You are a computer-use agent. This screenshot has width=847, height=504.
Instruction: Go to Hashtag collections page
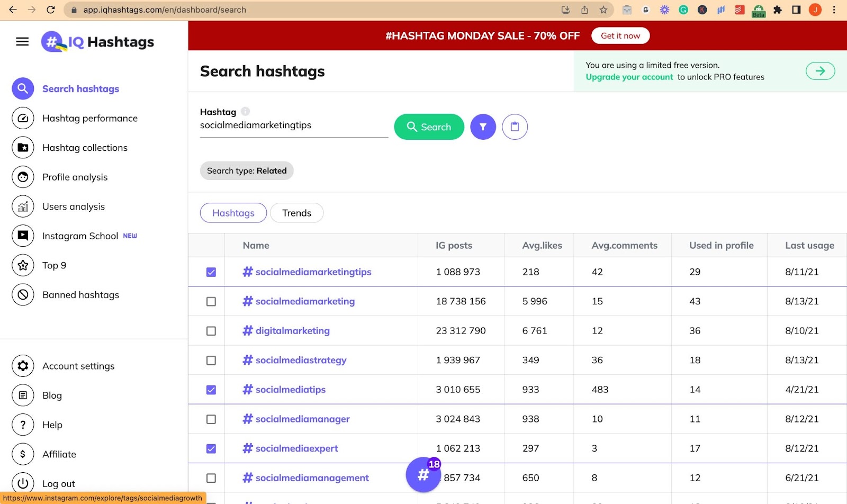[x=85, y=148]
